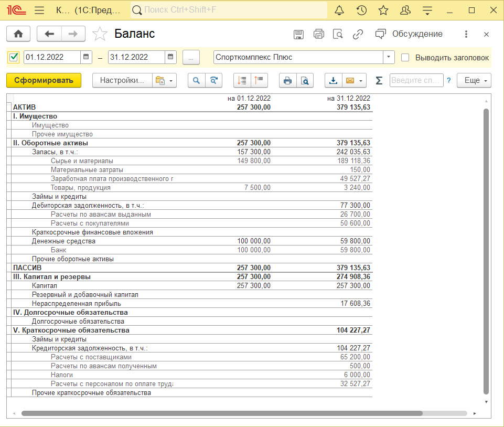Close the Баланс tab with the X
This screenshot has height=427, width=504.
click(486, 35)
